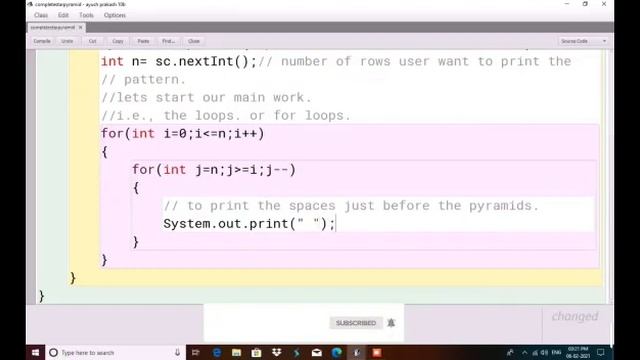
Task: Open Dropbox from taskbar
Action: pyautogui.click(x=276, y=353)
